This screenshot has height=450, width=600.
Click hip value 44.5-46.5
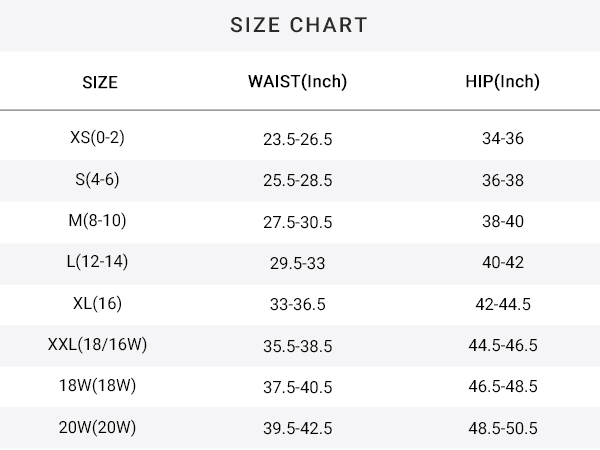coord(503,345)
